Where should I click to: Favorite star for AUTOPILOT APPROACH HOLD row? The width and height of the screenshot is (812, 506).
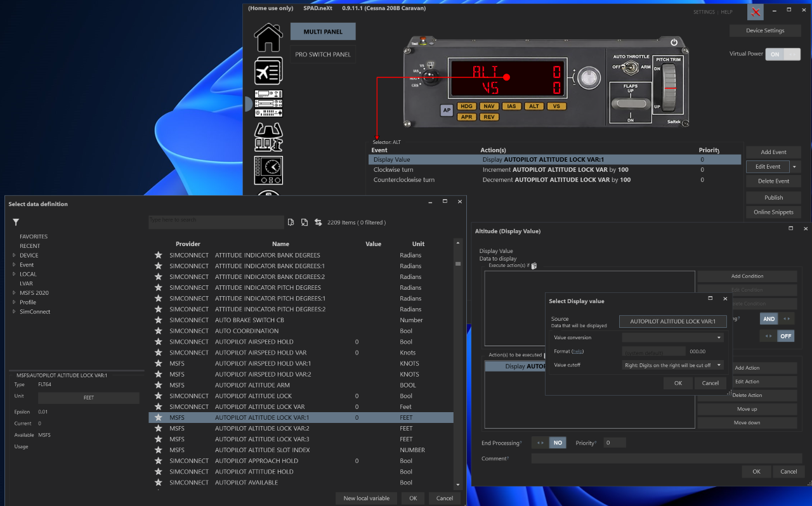point(158,461)
